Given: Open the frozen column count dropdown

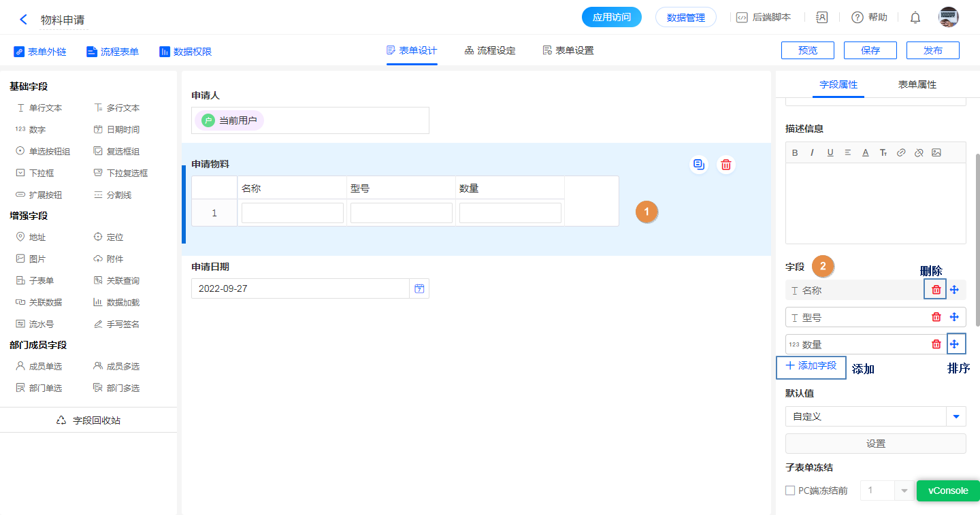Looking at the screenshot, I should tap(904, 491).
